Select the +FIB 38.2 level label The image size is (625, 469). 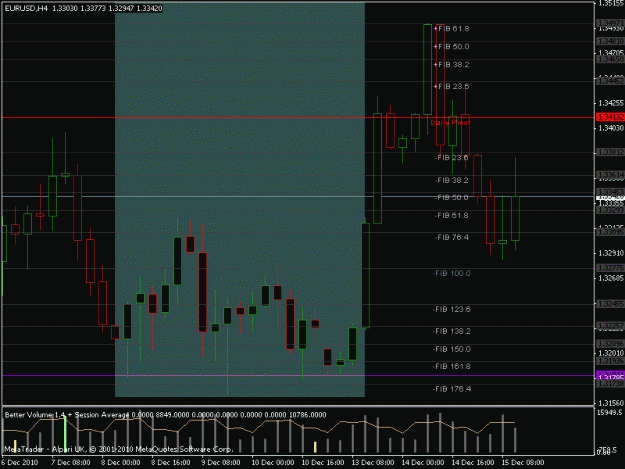pos(451,65)
